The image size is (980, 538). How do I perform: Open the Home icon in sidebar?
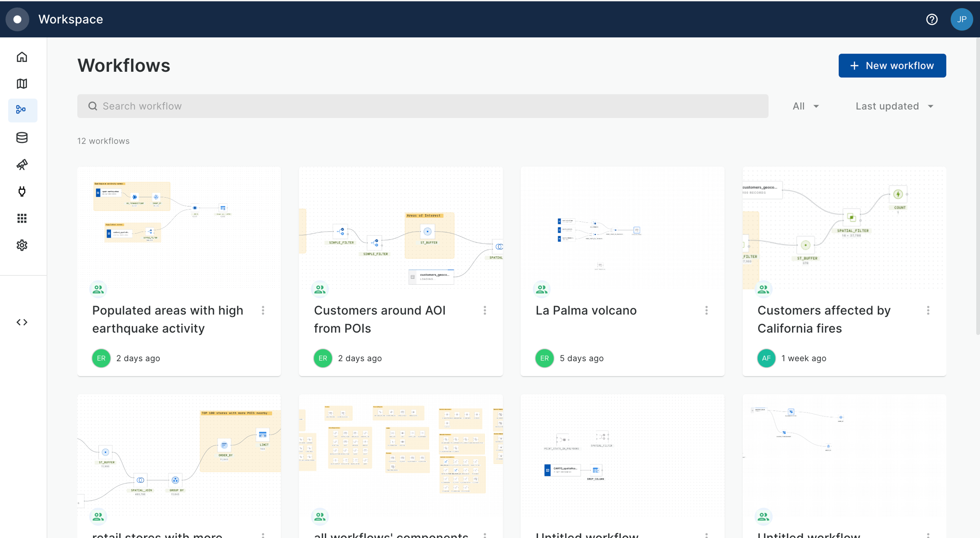pyautogui.click(x=22, y=57)
